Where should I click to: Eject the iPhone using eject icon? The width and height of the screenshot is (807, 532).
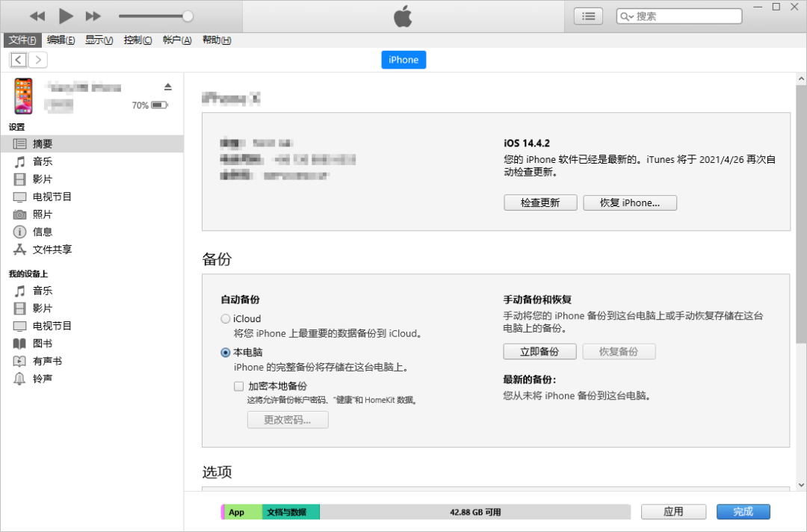tap(168, 87)
